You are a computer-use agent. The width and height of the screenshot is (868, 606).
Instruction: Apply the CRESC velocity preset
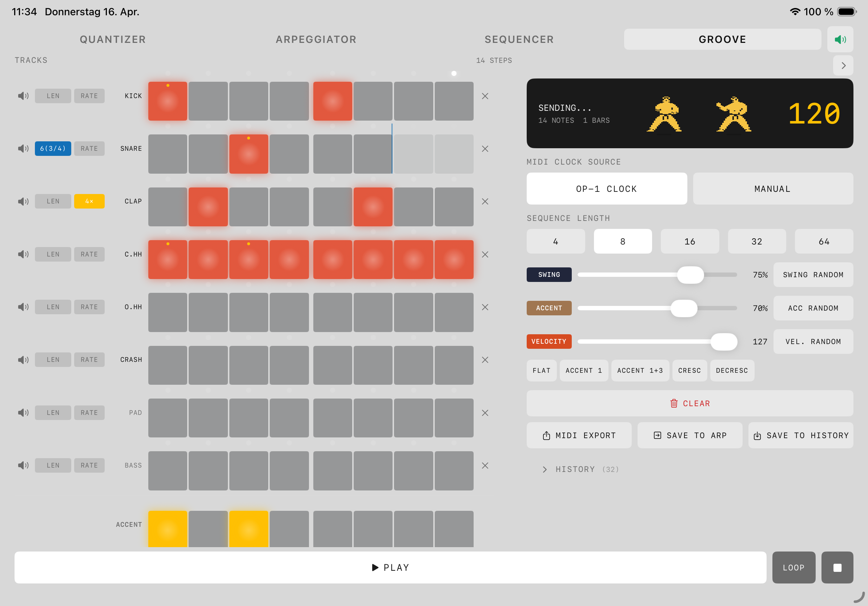click(690, 371)
